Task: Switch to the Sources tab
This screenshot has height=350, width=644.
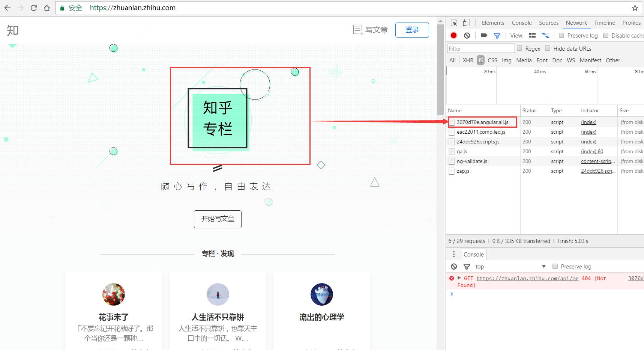Action: 549,23
